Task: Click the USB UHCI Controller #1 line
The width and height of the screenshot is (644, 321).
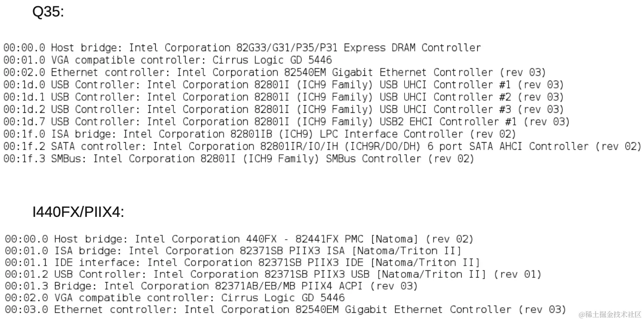Action: coord(284,85)
